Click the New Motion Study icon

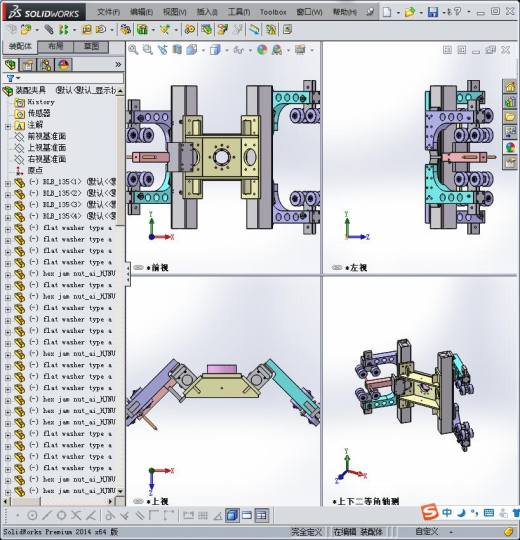(x=189, y=30)
